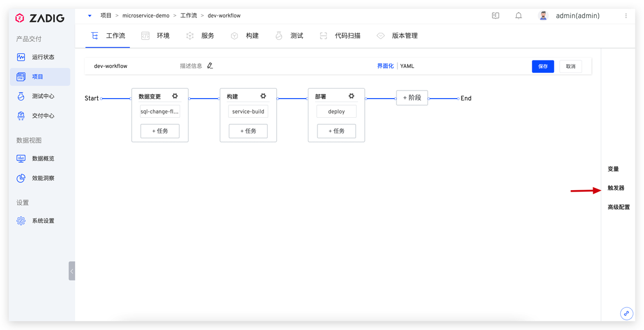Open 数据概览 in the sidebar
644x330 pixels.
[x=43, y=158]
